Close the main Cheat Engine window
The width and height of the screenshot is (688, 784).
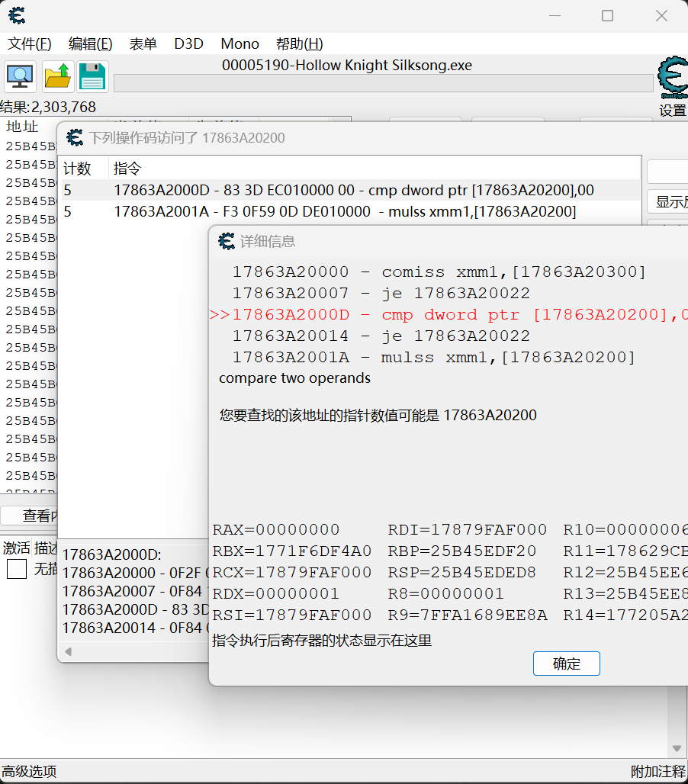tap(661, 16)
